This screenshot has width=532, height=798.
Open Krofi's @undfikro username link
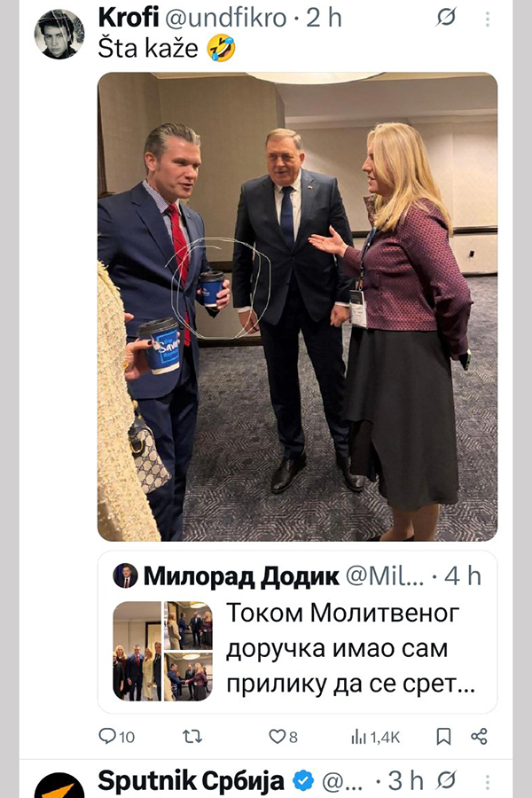[x=226, y=18]
